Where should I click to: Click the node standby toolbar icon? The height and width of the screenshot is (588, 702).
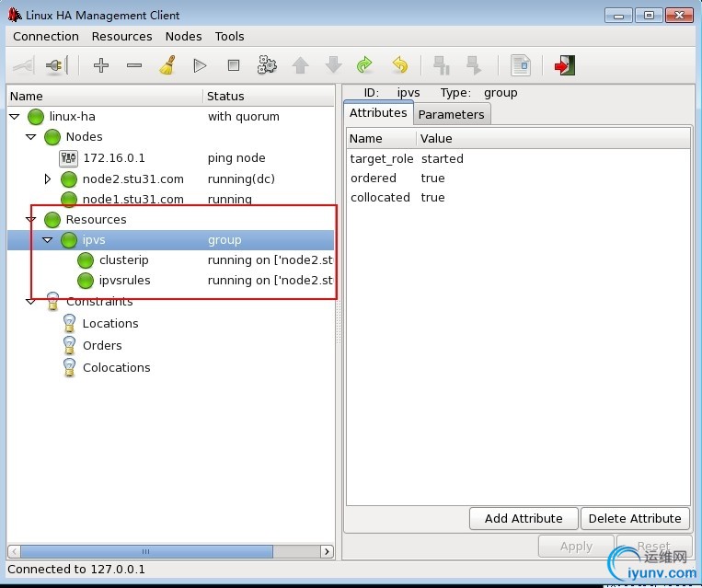[x=442, y=65]
